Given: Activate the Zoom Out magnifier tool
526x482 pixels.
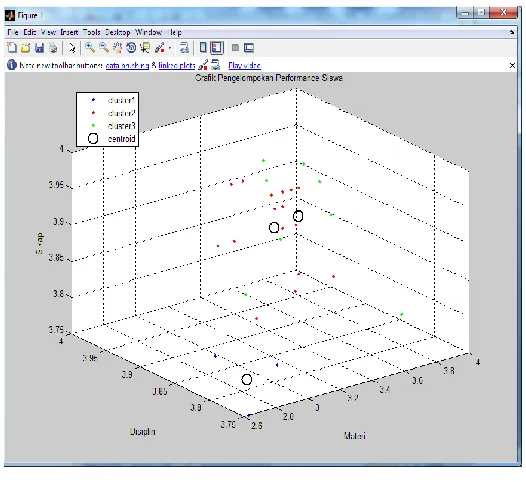Looking at the screenshot, I should pos(104,48).
